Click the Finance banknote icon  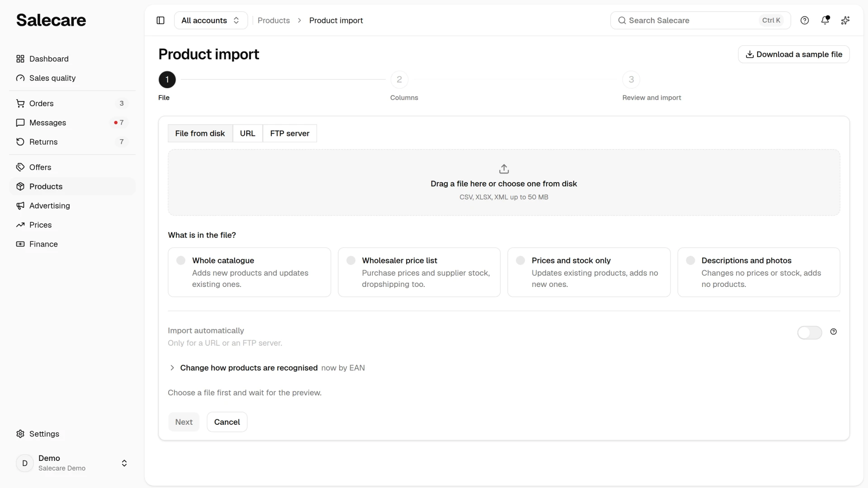(20, 244)
